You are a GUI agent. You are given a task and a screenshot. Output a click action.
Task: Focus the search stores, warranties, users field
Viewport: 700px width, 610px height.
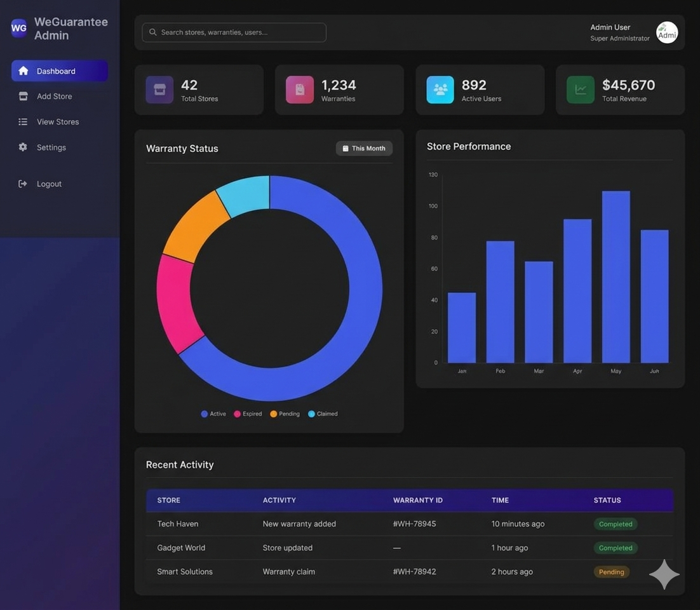click(234, 32)
